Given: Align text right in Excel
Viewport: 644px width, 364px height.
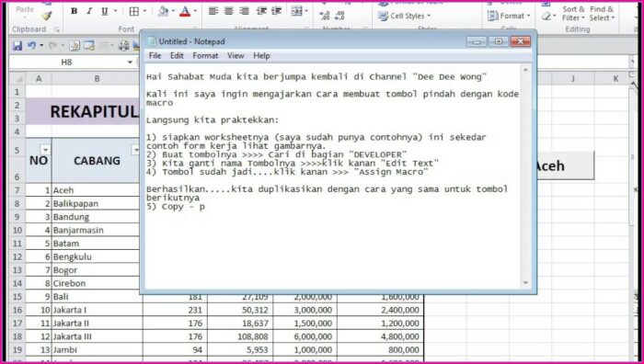Looking at the screenshot, I should point(245,12).
